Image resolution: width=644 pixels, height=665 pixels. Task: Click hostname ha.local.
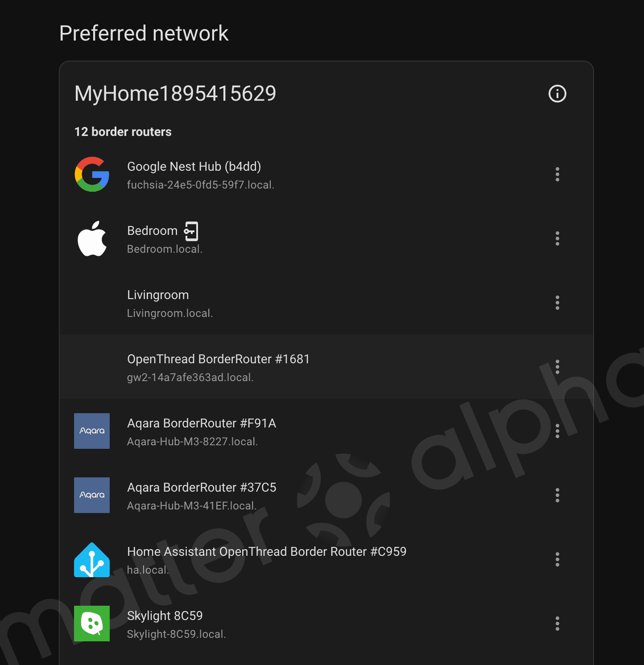pos(148,570)
